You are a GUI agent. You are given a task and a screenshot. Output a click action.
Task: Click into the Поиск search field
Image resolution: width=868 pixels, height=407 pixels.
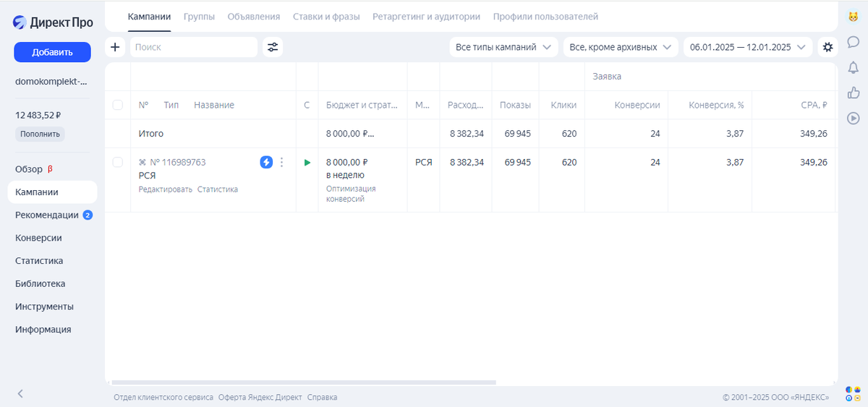[x=194, y=47]
